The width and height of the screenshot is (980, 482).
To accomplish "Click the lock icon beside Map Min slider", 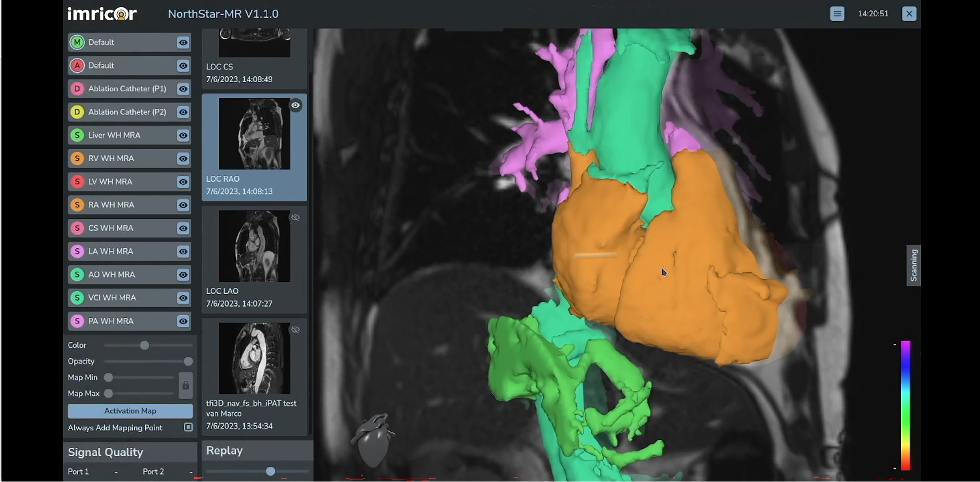I will click(x=186, y=385).
